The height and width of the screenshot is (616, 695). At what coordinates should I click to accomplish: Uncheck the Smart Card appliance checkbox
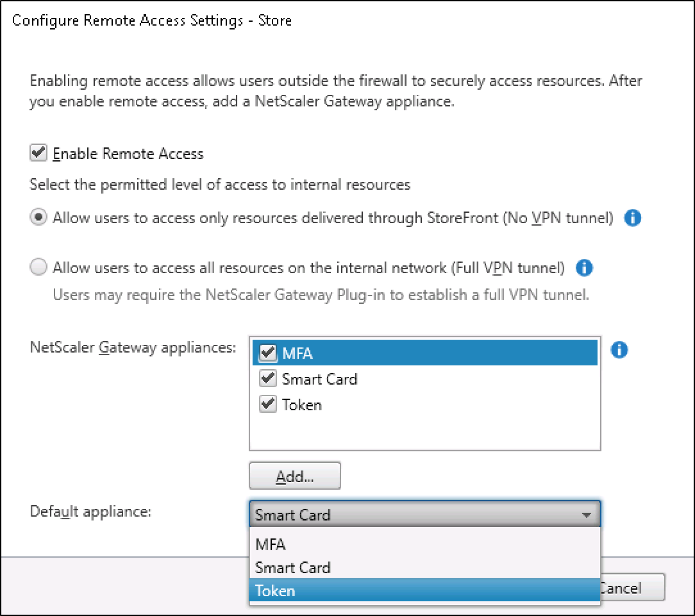(268, 379)
